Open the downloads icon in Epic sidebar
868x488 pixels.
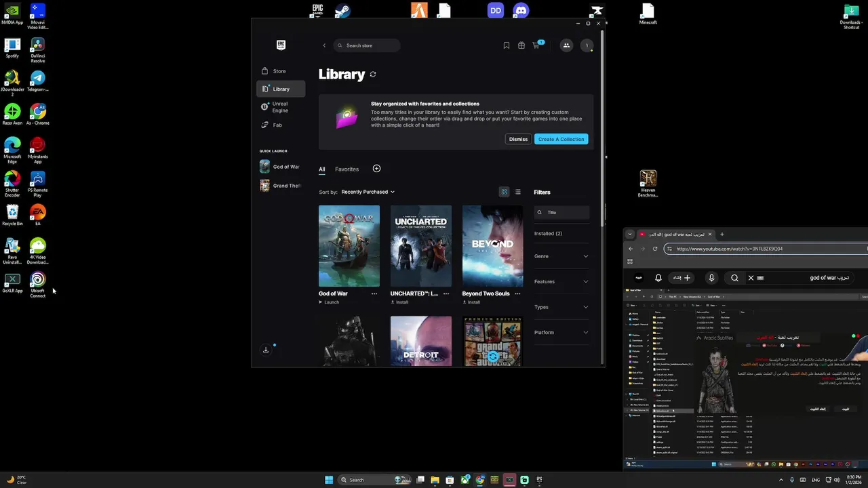coord(266,350)
